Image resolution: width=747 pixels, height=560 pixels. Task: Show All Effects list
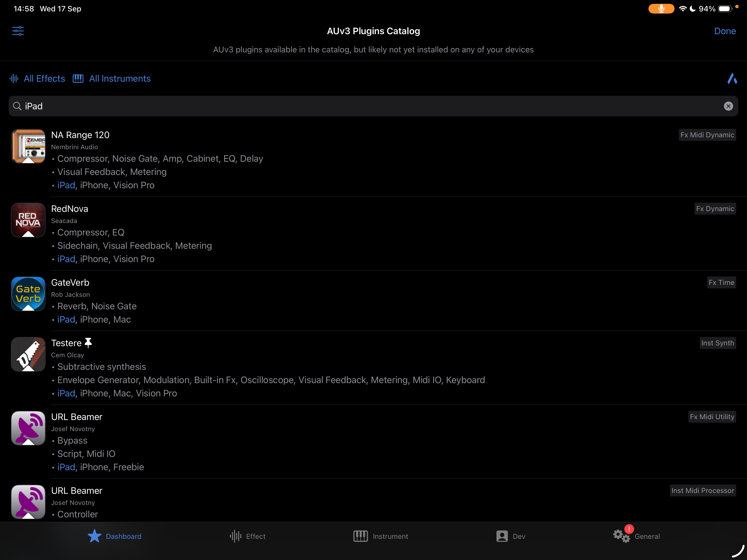click(37, 79)
